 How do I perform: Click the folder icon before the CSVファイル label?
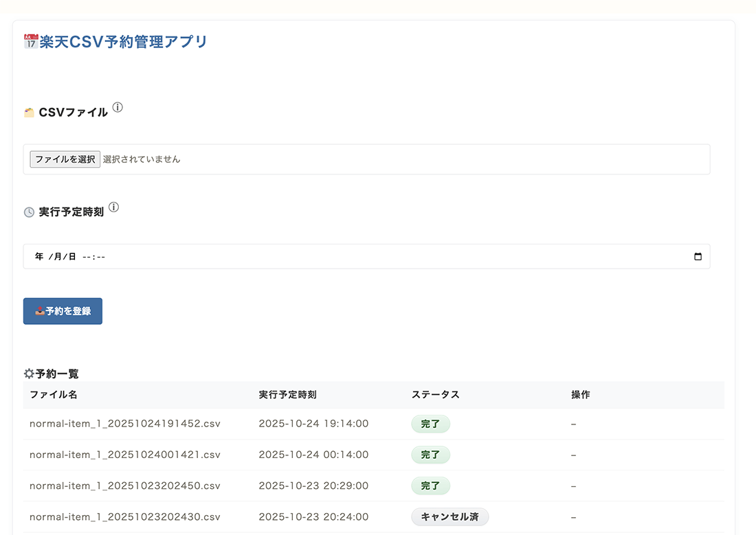pos(29,112)
